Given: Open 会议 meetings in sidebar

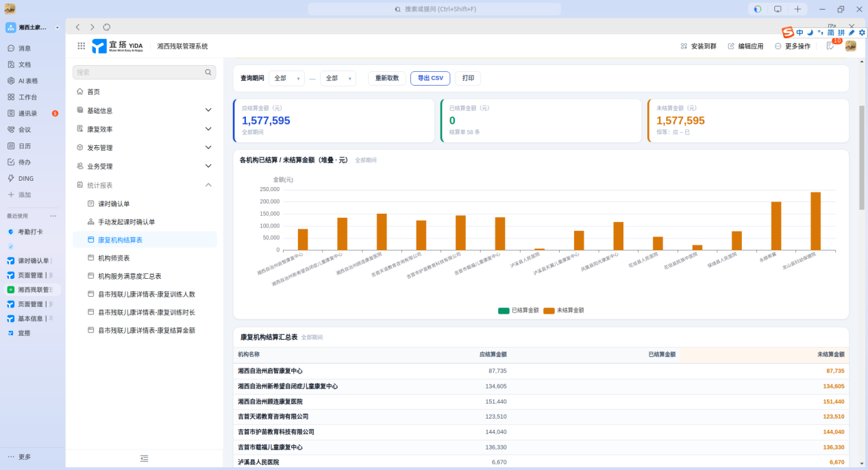Looking at the screenshot, I should tap(19, 129).
